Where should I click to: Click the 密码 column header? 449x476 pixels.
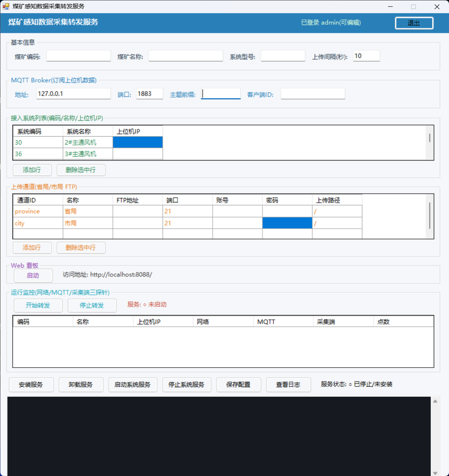tap(287, 200)
